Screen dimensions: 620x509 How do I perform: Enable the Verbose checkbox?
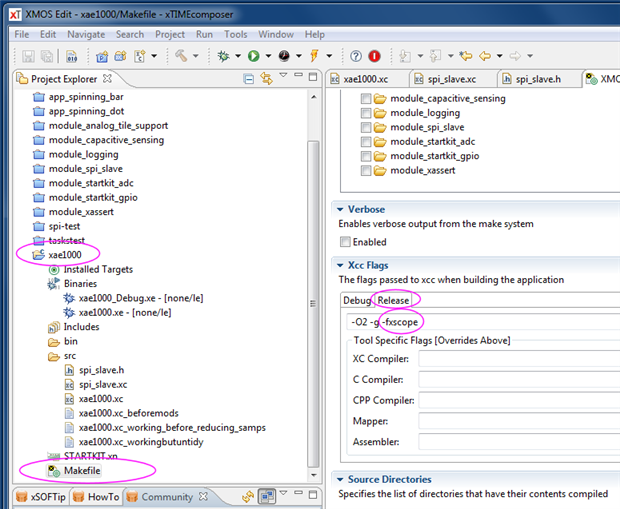pyautogui.click(x=346, y=242)
